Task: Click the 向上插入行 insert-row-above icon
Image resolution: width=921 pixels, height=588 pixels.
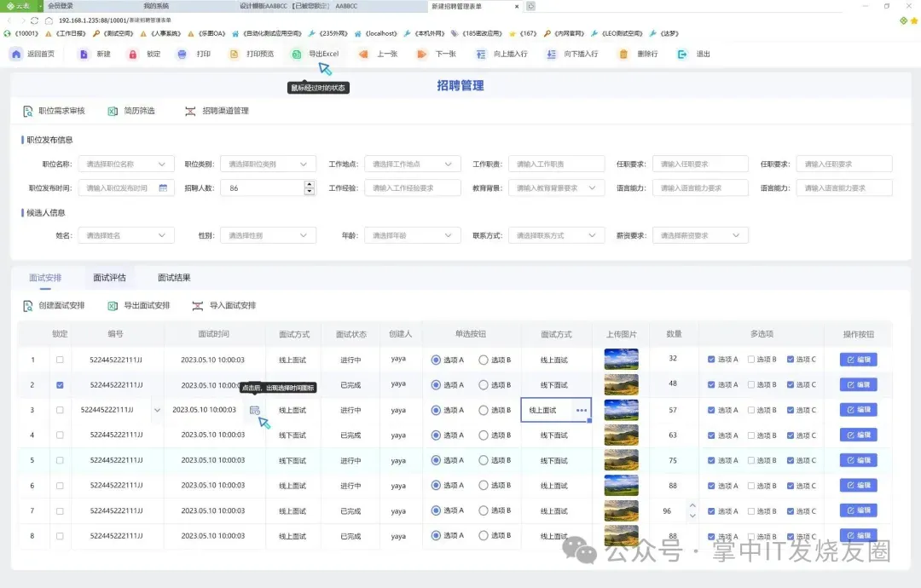Action: (480, 54)
